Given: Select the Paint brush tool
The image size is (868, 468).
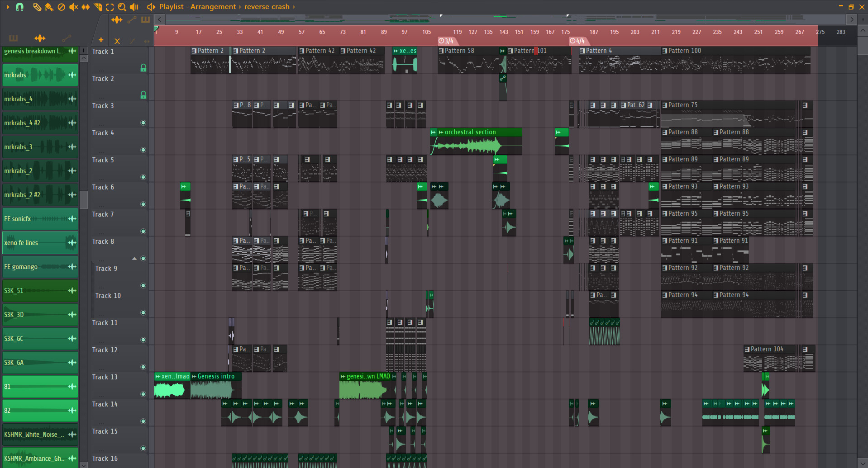Looking at the screenshot, I should (49, 7).
